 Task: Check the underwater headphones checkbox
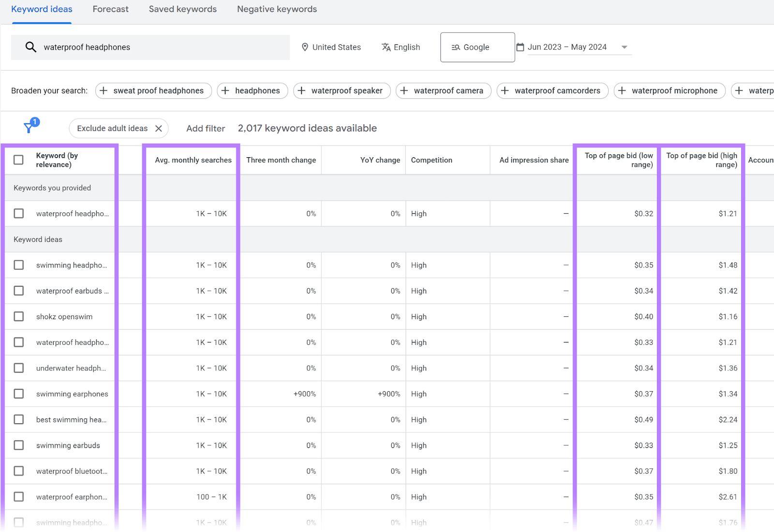(x=18, y=368)
